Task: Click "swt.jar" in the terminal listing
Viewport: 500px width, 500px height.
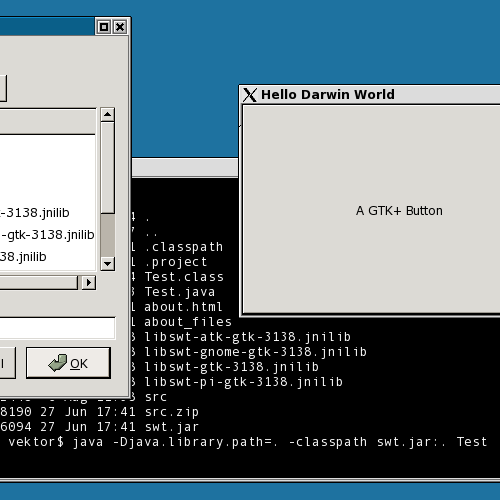Action: (x=172, y=427)
